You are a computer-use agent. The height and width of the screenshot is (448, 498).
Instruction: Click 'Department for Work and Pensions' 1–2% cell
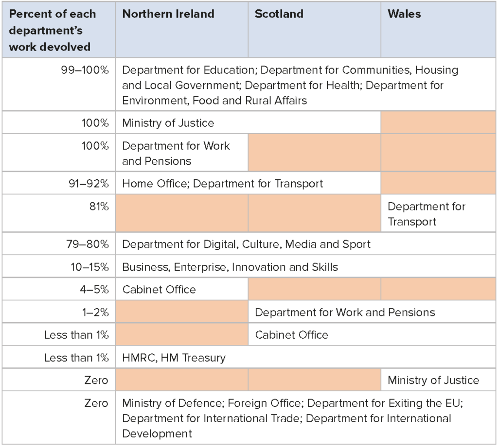coord(372,312)
